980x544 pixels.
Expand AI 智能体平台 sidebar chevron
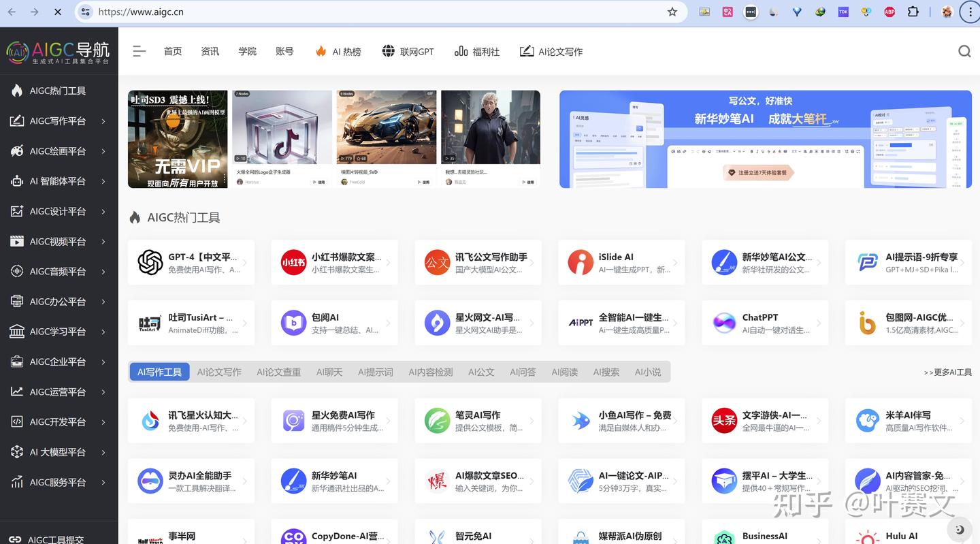click(x=103, y=181)
